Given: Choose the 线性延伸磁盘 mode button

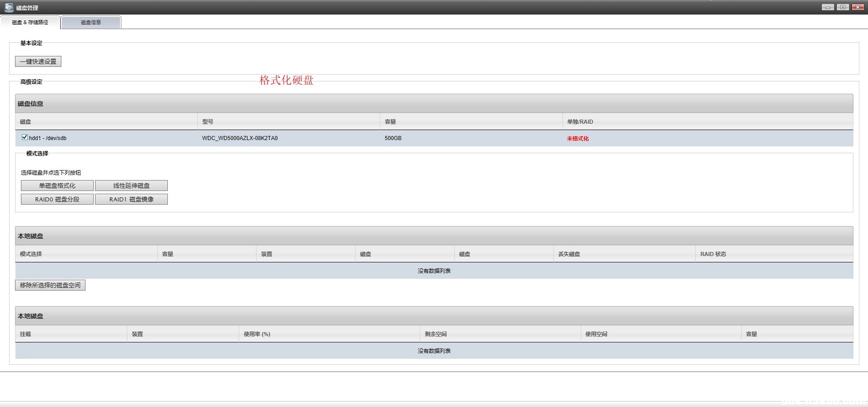Looking at the screenshot, I should pos(131,186).
